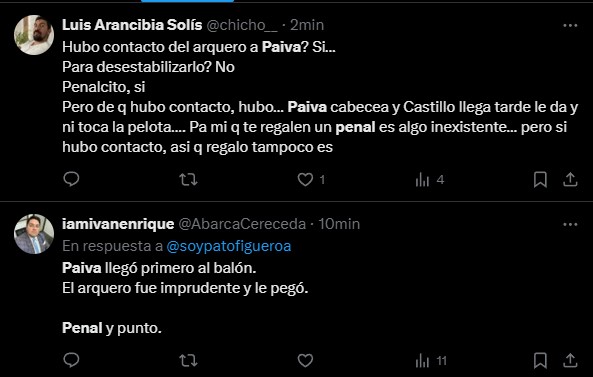Reply to iamivanenrique's tweet
The image size is (593, 377).
71,360
